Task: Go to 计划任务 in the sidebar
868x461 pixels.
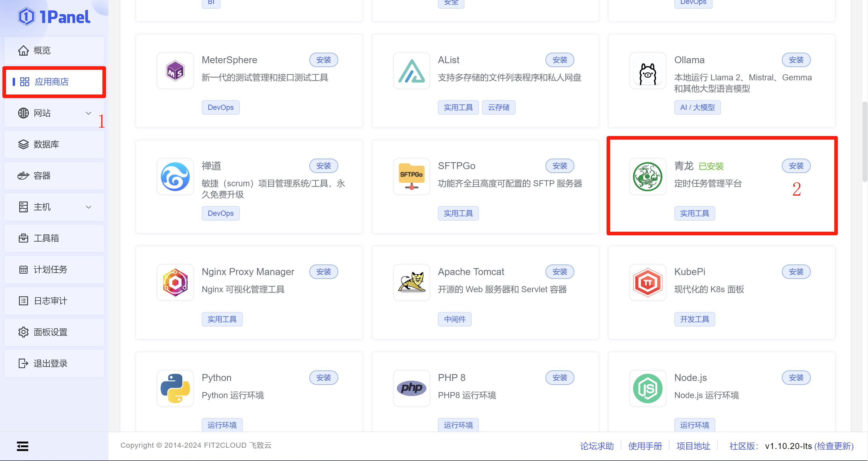Action: tap(50, 269)
